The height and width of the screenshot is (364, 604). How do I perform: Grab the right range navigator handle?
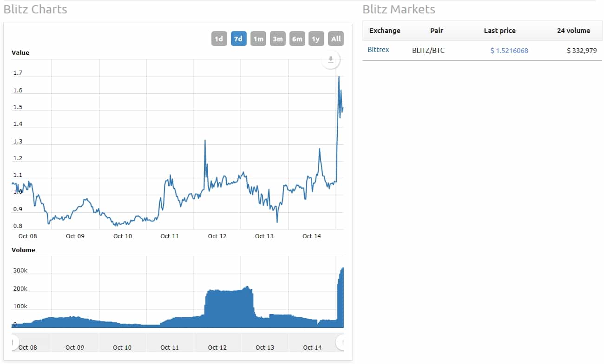tap(341, 343)
